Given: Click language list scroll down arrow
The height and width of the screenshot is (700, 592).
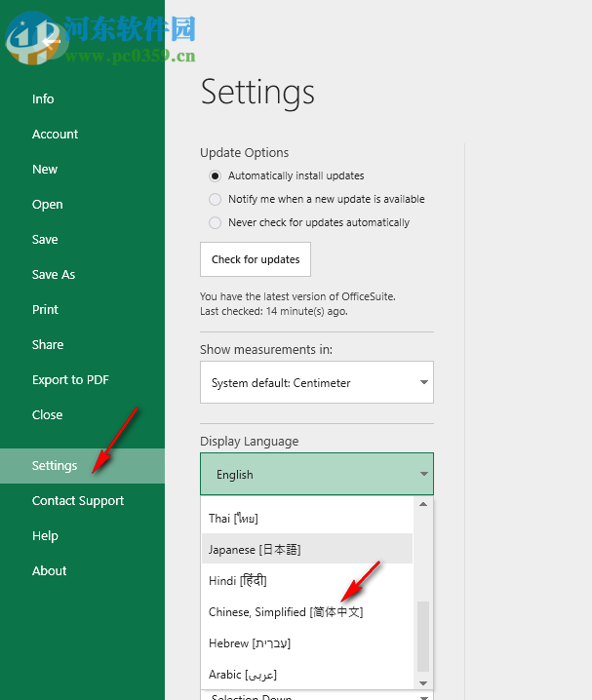Looking at the screenshot, I should (x=423, y=683).
